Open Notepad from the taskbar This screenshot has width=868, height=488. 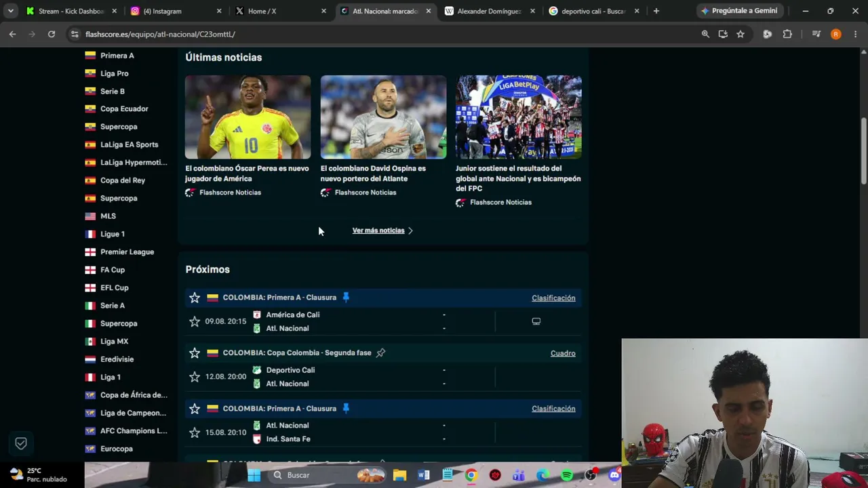tap(448, 475)
